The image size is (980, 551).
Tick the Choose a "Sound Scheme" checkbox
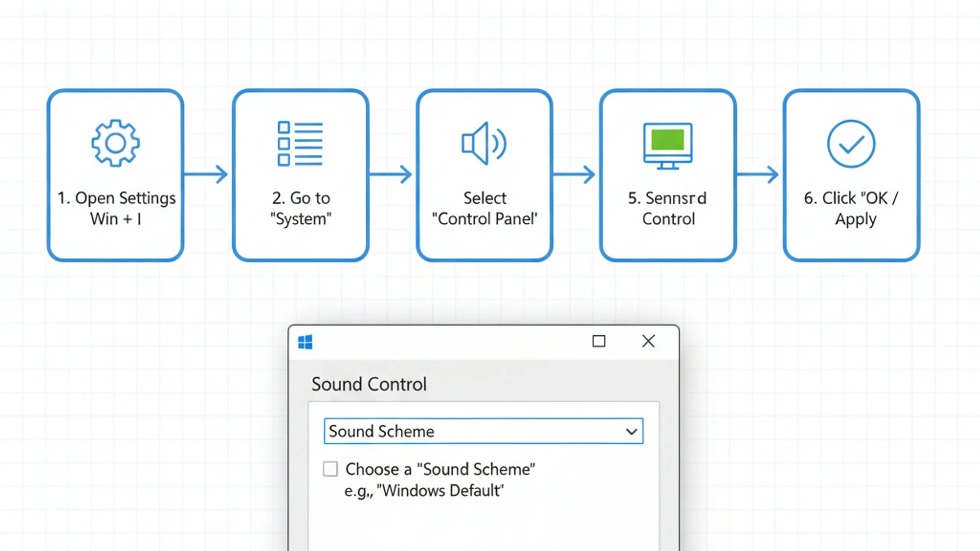click(330, 469)
